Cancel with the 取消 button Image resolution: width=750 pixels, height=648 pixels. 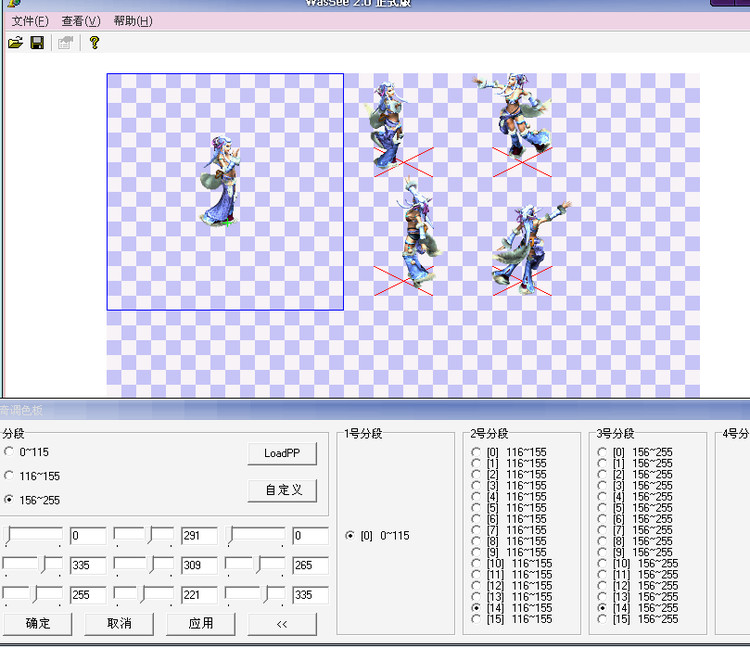119,624
